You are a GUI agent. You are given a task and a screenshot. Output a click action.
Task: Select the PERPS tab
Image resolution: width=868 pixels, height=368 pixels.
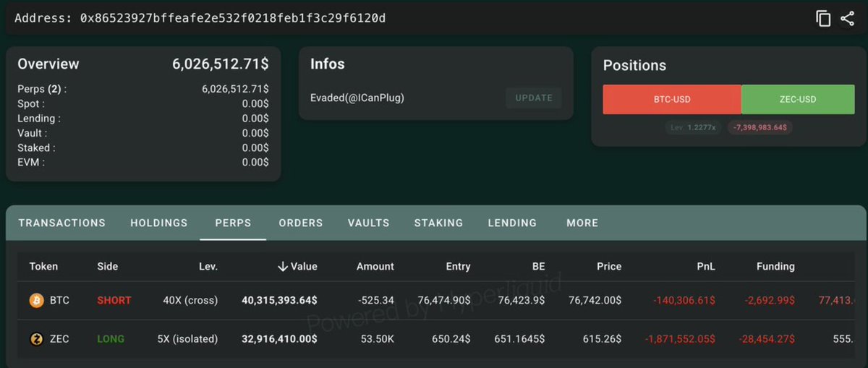click(x=233, y=223)
